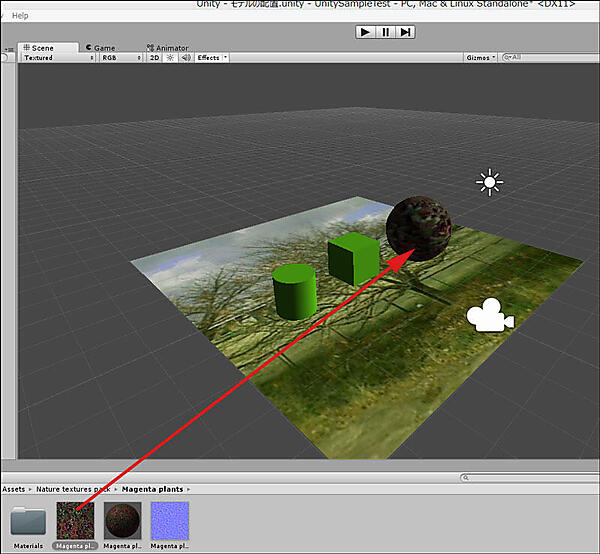Select the Magenta plants sphere material asset
Image resolution: width=600 pixels, height=554 pixels.
tap(123, 521)
